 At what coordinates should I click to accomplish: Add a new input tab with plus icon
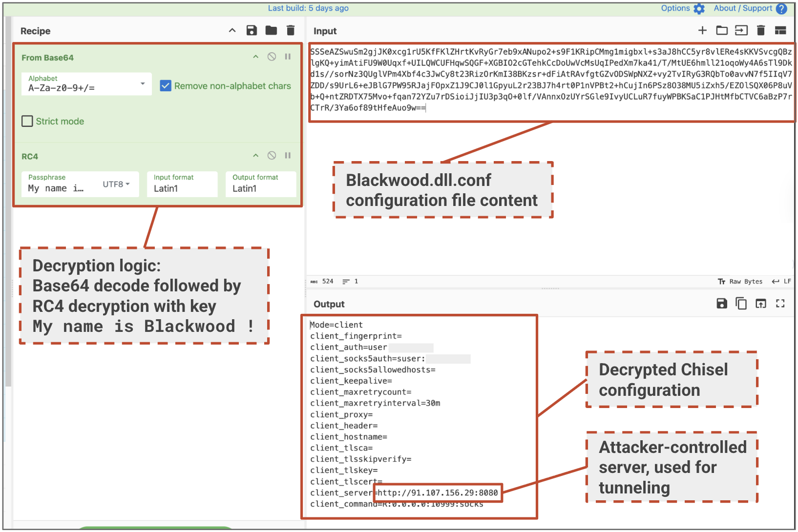click(702, 31)
